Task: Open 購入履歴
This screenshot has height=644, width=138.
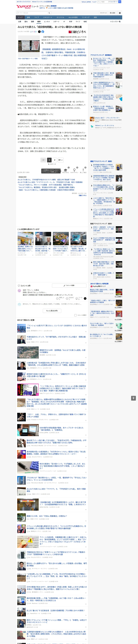Action: [112, 13]
